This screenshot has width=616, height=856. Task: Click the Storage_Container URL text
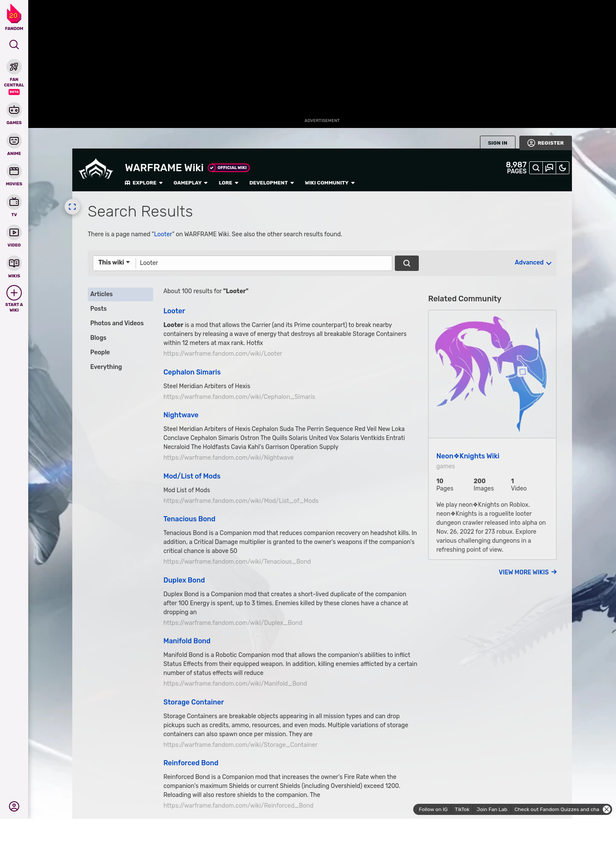point(240,745)
